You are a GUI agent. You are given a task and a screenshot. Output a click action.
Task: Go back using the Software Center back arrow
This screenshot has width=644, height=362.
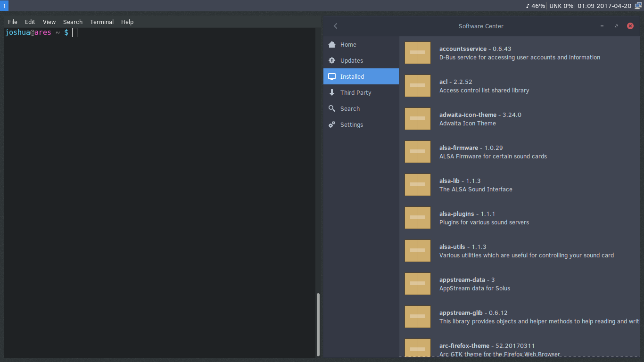point(335,26)
